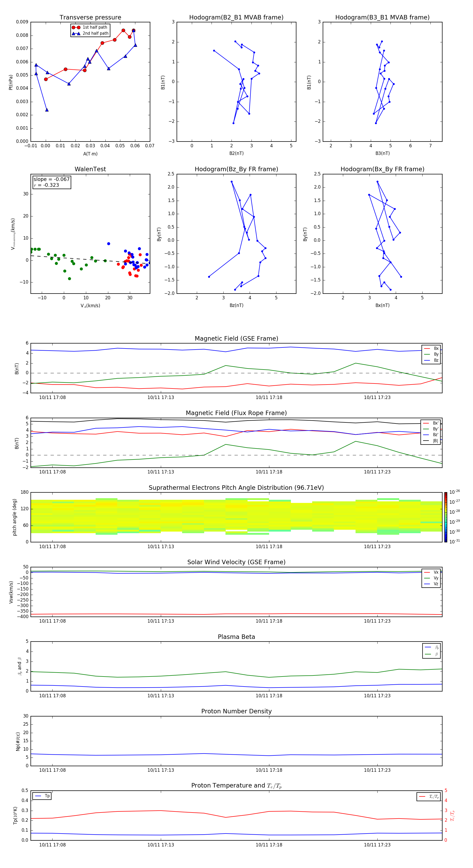The height and width of the screenshot is (868, 473).
Task: Click the 'Proton Temperature and Te/Tp' title
Action: coord(236,786)
